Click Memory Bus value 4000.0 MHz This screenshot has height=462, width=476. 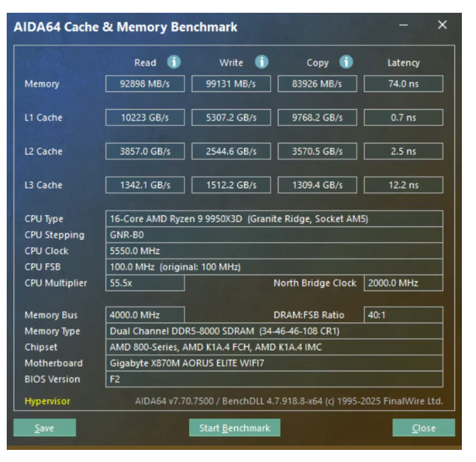(x=145, y=315)
